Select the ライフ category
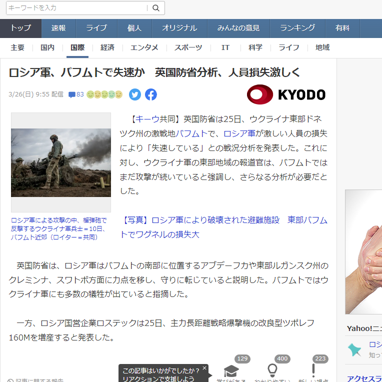The width and height of the screenshot is (382, 382). pos(289,48)
